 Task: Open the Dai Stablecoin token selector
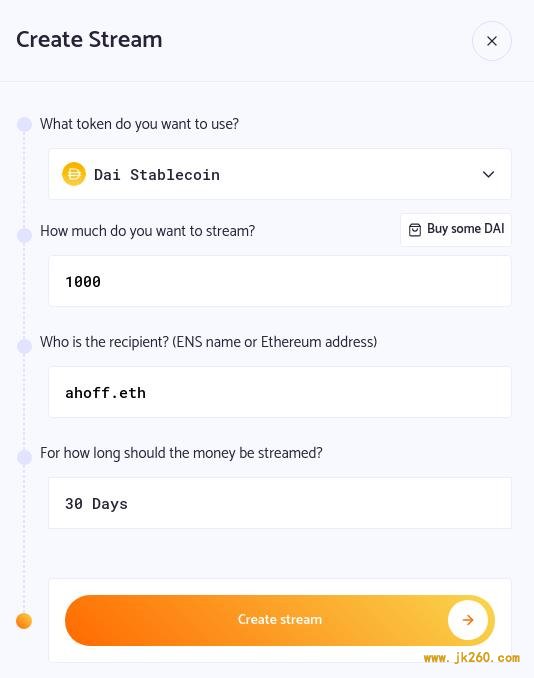coord(280,174)
